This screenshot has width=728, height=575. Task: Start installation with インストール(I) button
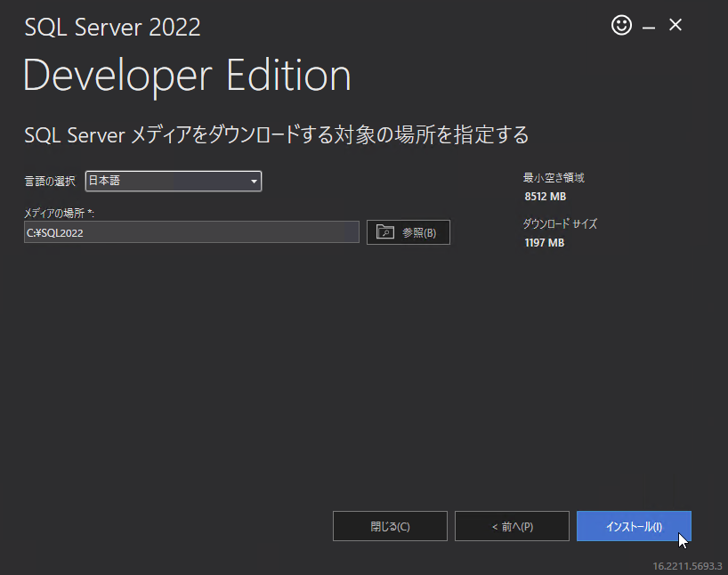(634, 526)
